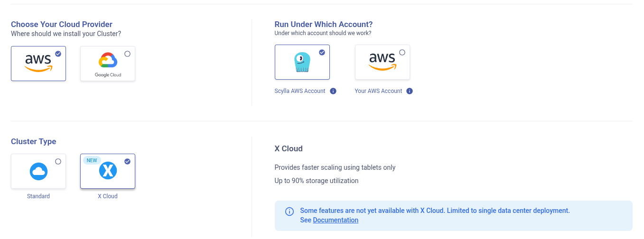
Task: Click the checked radio on the Scylla account card
Action: [x=322, y=52]
